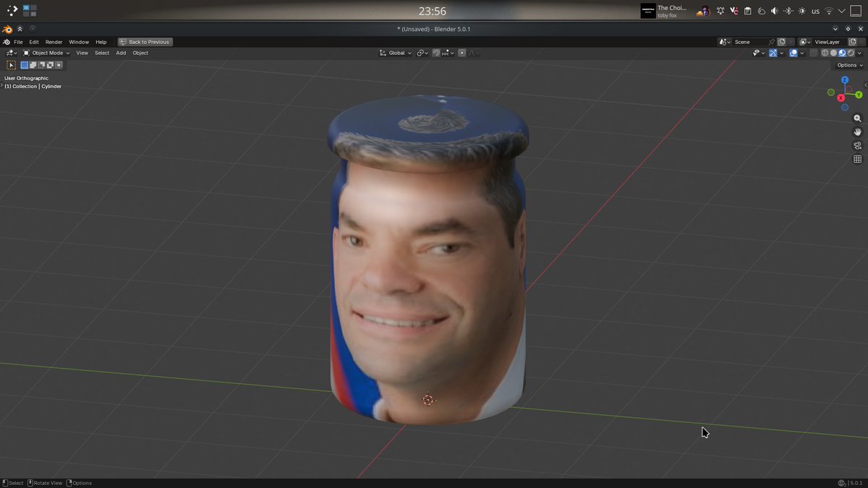Open the Window menu
Viewport: 868px width, 488px height.
79,42
